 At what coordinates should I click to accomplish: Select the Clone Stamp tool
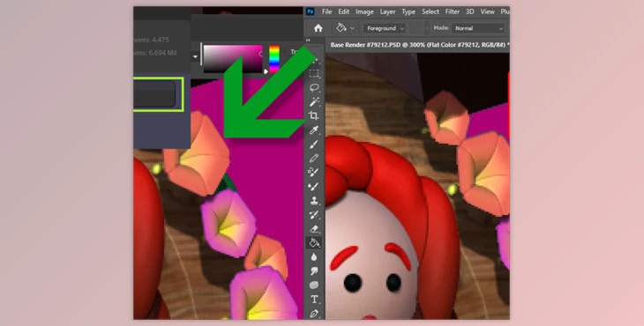(314, 201)
